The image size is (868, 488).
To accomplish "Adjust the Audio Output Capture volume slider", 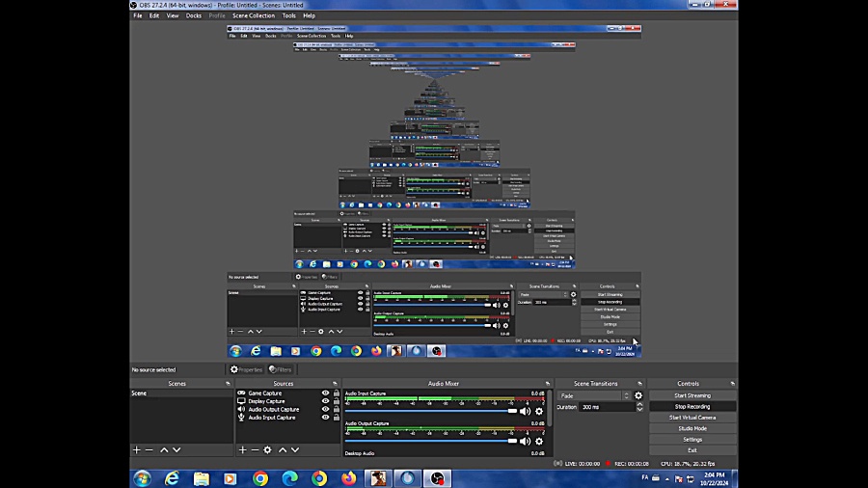I will 431,441.
